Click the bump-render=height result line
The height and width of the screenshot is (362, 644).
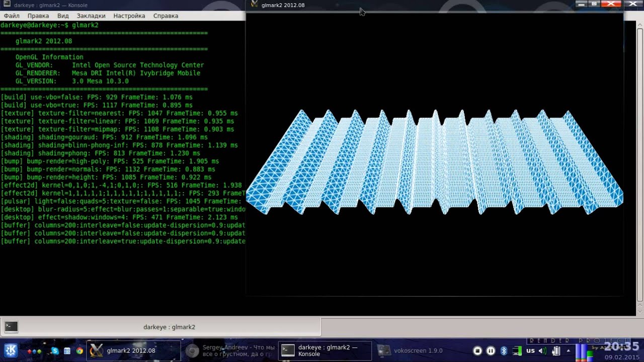[106, 177]
